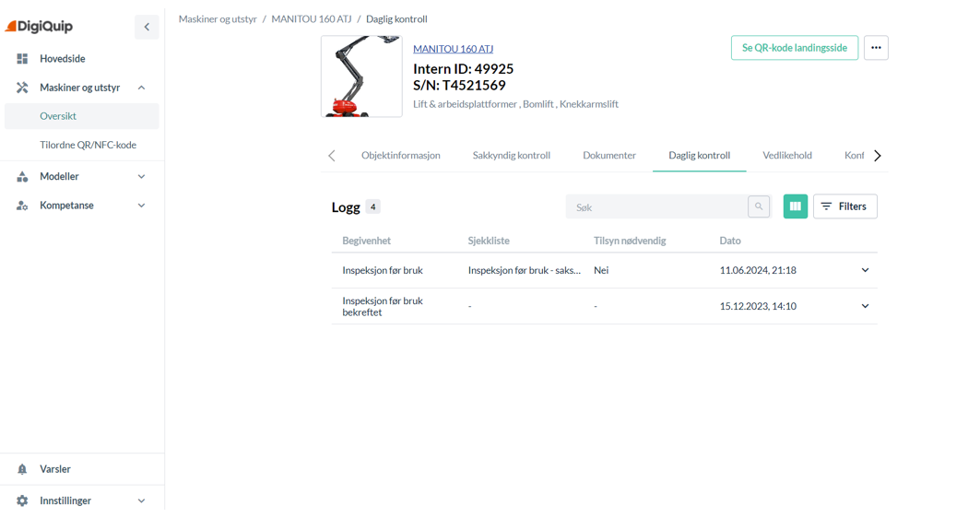Switch to the Vedlikehold tab
This screenshot has width=980, height=518.
tap(787, 156)
